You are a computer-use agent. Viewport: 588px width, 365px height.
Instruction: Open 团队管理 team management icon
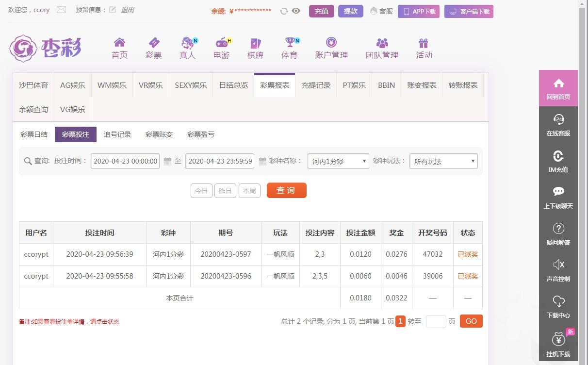[382, 43]
